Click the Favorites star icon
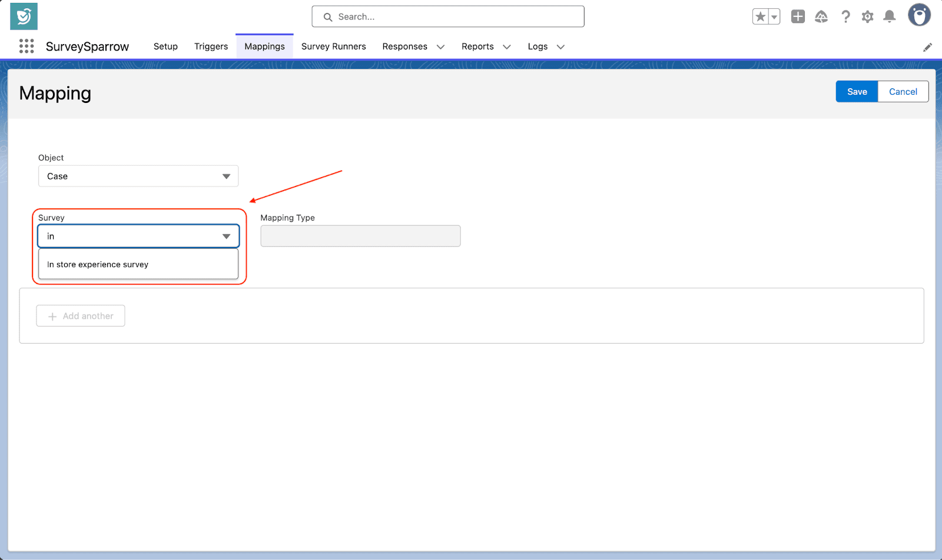Screen dimensions: 942x560 (760, 17)
